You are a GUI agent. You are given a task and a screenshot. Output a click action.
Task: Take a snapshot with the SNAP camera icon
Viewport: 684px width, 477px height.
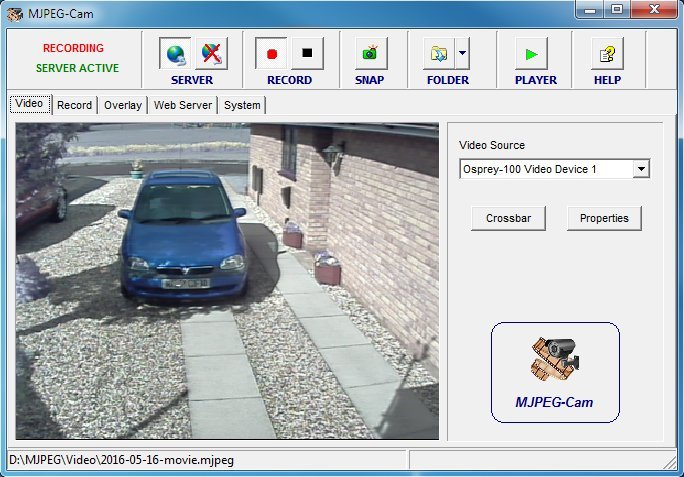369,53
